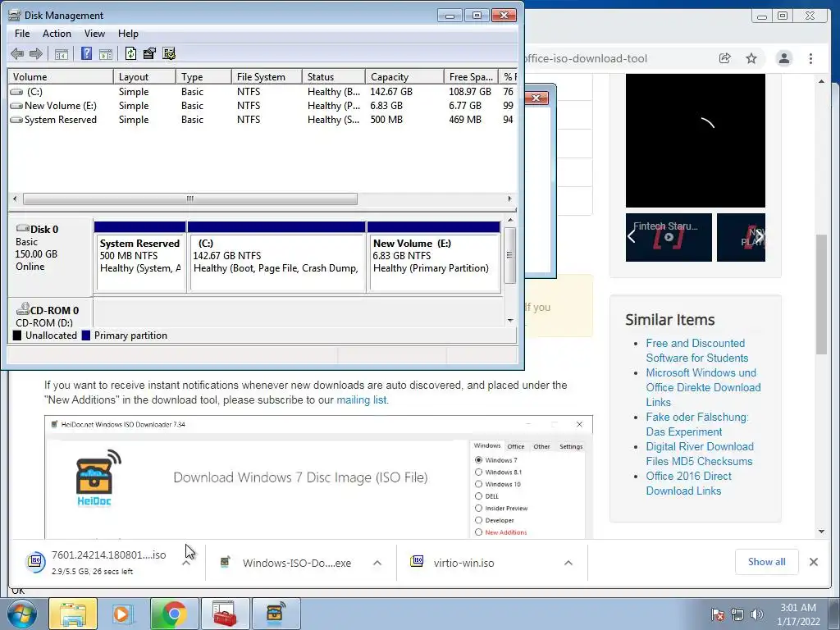
Task: Click the red toolbox taskbar icon
Action: pos(225,614)
